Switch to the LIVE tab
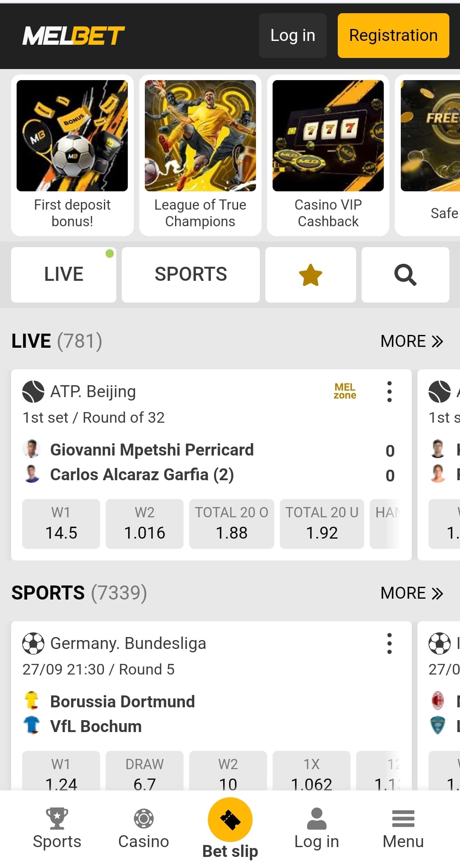460x868 pixels. pos(63,275)
